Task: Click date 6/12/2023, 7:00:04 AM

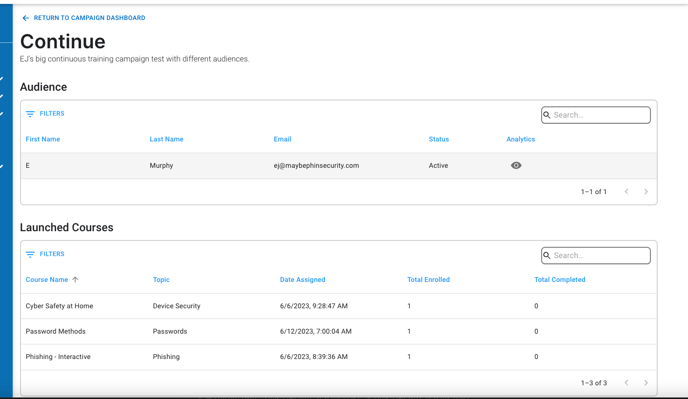Action: (315, 331)
